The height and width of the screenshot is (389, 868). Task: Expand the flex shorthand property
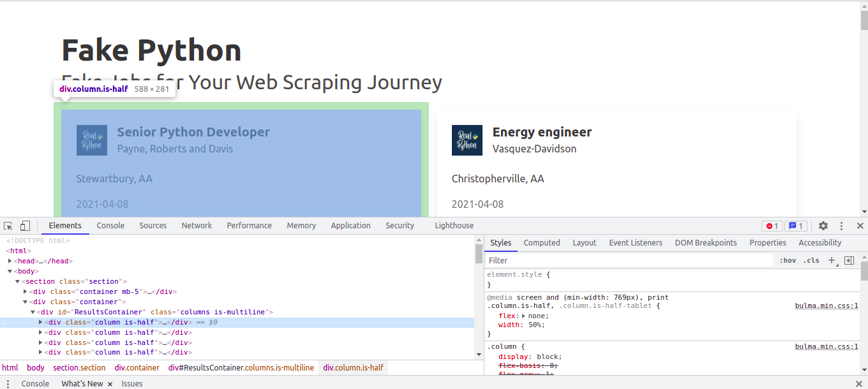click(524, 316)
